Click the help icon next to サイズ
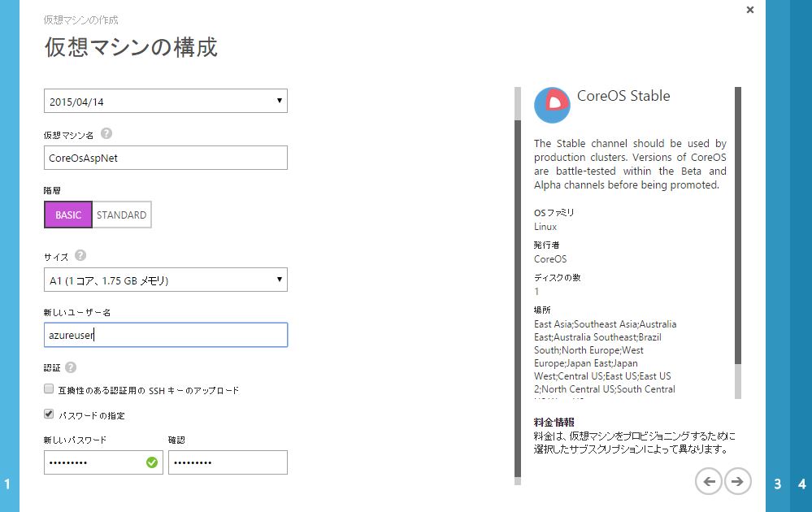The image size is (812, 512). 80,255
